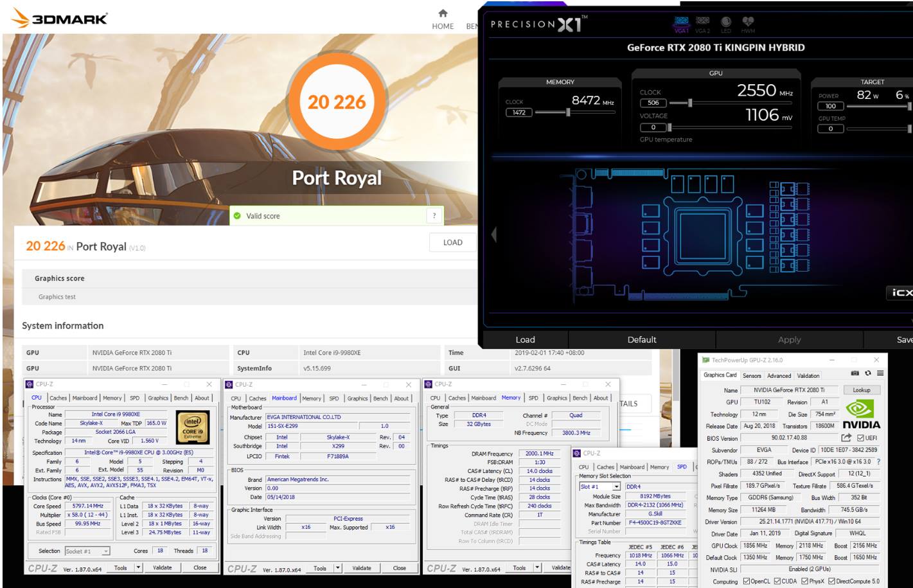Click Apply button in Precision X1
This screenshot has height=588, width=913.
click(x=790, y=339)
